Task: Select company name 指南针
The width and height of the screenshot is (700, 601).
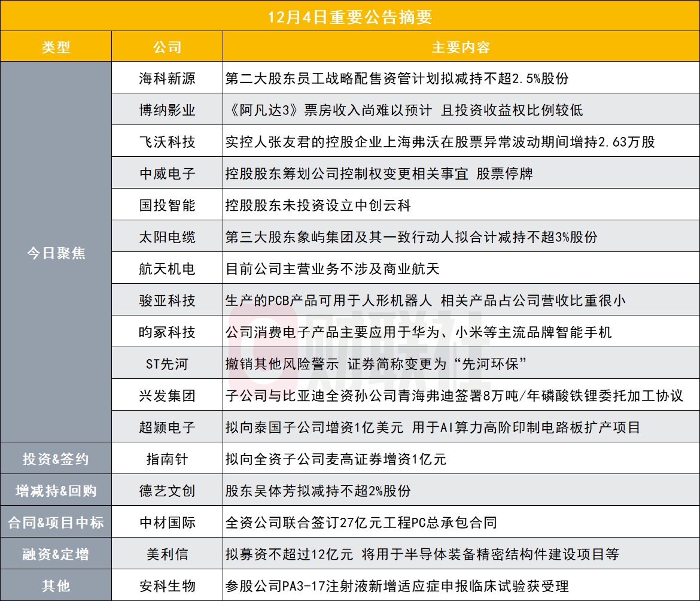Action: coord(167,459)
